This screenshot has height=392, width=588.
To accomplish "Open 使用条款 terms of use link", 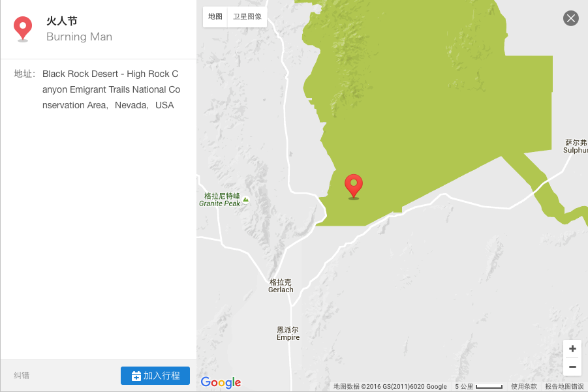I will (x=524, y=386).
